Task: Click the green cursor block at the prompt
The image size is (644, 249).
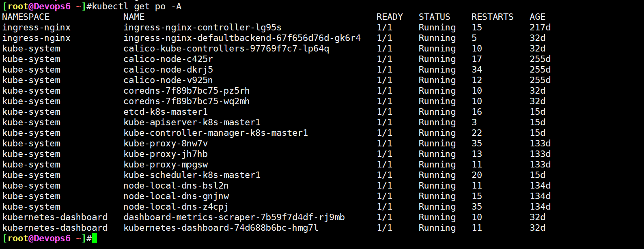Action: (94, 238)
